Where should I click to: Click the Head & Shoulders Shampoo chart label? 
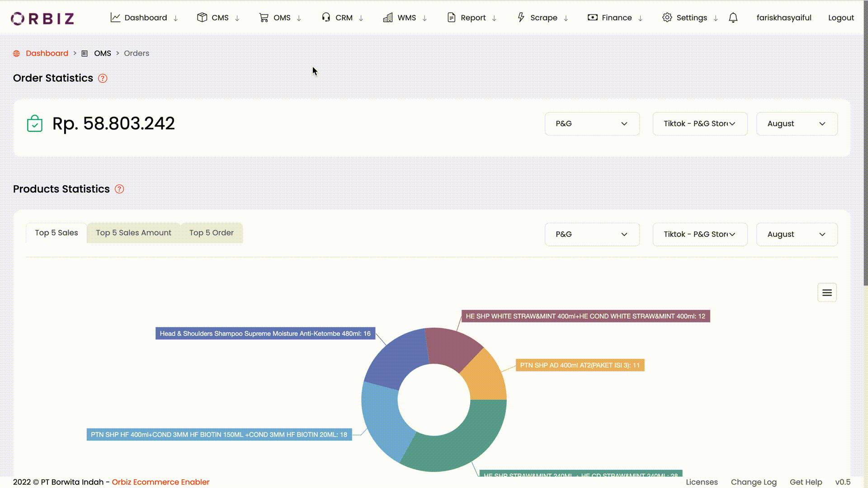265,333
